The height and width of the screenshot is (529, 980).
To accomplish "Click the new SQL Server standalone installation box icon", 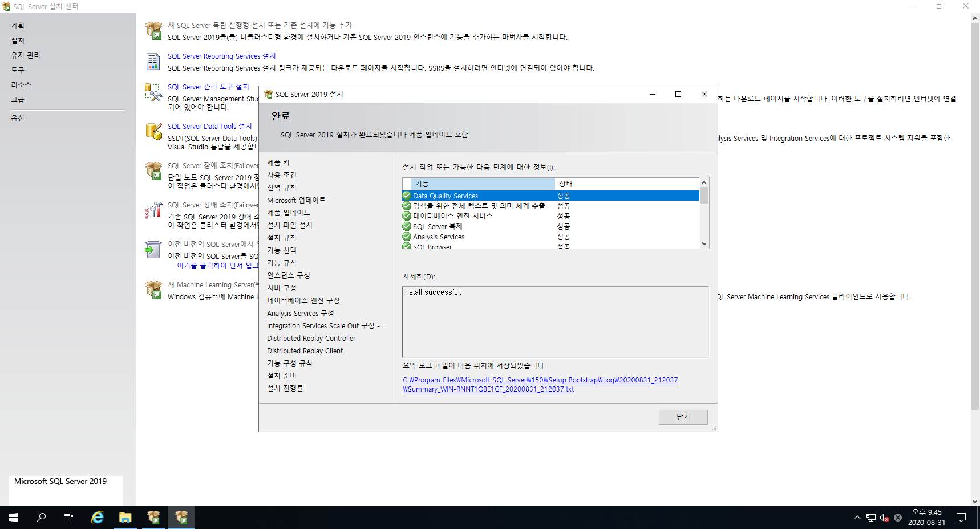I will pos(153,30).
